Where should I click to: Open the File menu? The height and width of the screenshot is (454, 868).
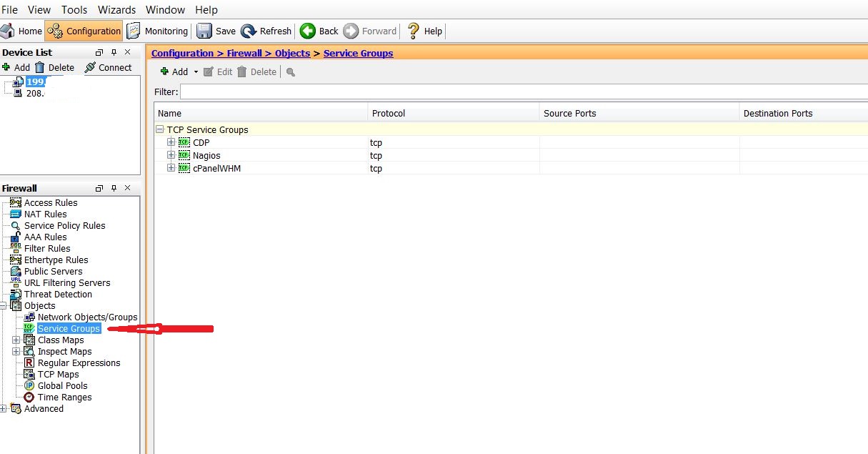(x=10, y=10)
